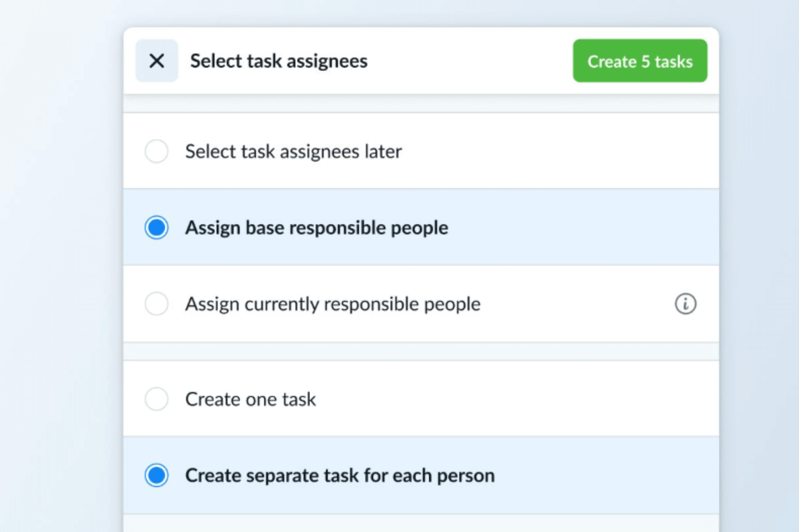This screenshot has width=799, height=532.
Task: Click the Create 5 tasks button
Action: pyautogui.click(x=640, y=61)
